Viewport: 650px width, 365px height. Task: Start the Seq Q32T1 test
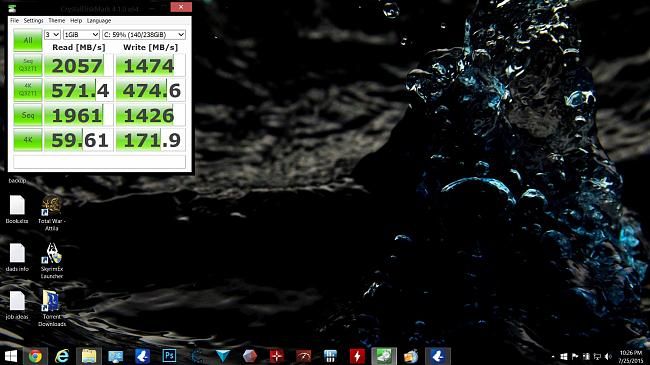click(28, 65)
